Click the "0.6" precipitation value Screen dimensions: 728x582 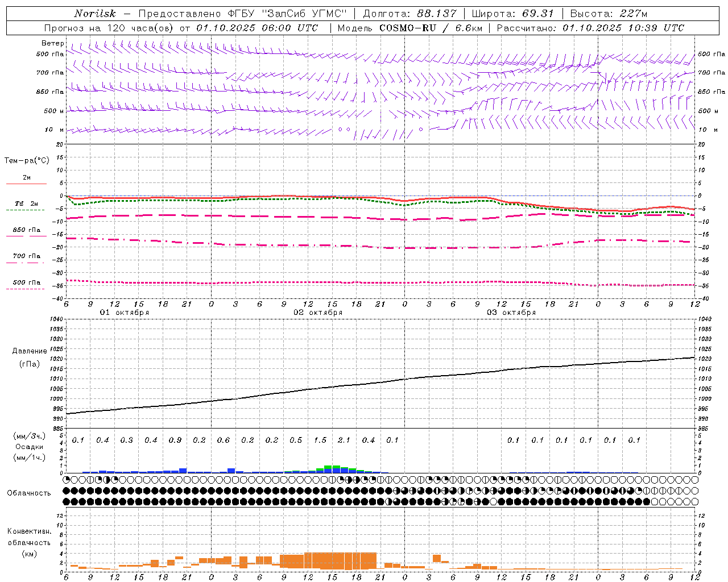[x=224, y=440]
